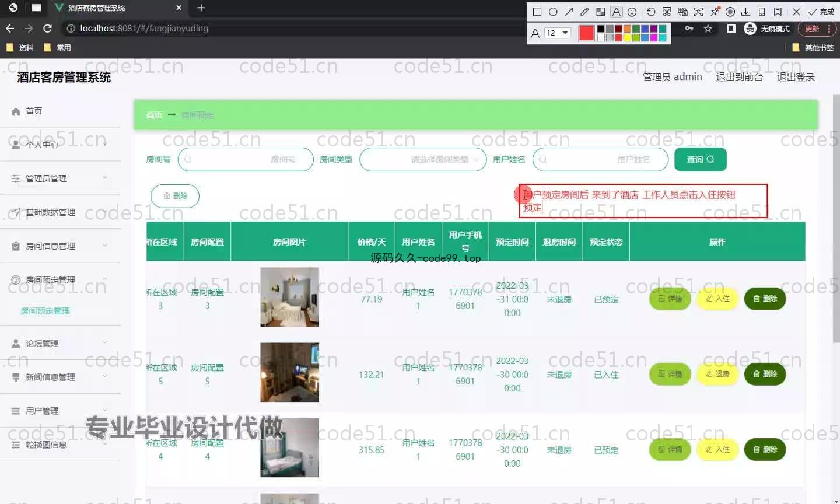Focus the 用户姓名 search field
Screen dimensions: 840x504
[600, 159]
